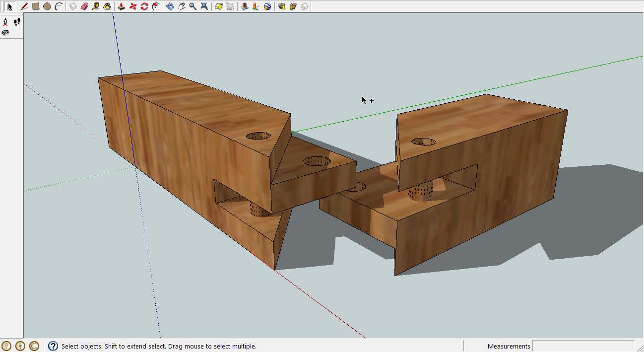This screenshot has height=352, width=644.
Task: Click the Toggle Terrain icon
Action: pos(230,6)
